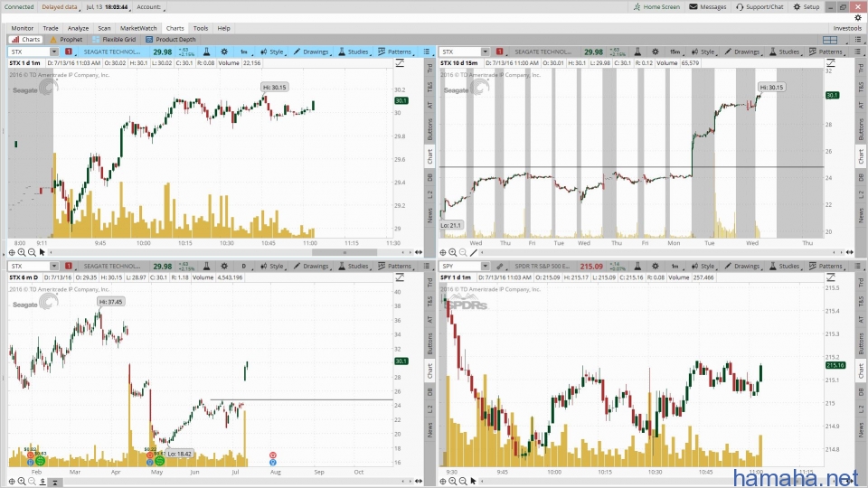868x488 pixels.
Task: Open the top-left chart's list menu icon
Action: (426, 52)
